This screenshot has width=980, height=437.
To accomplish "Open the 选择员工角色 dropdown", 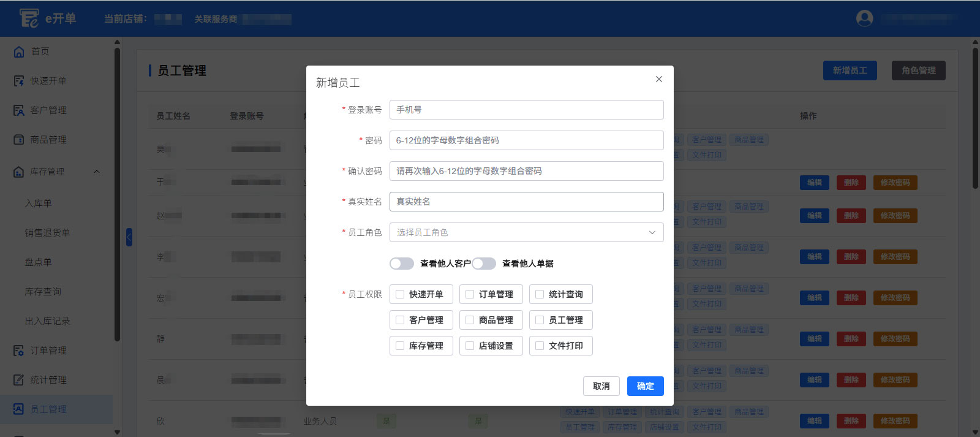I will (x=526, y=232).
